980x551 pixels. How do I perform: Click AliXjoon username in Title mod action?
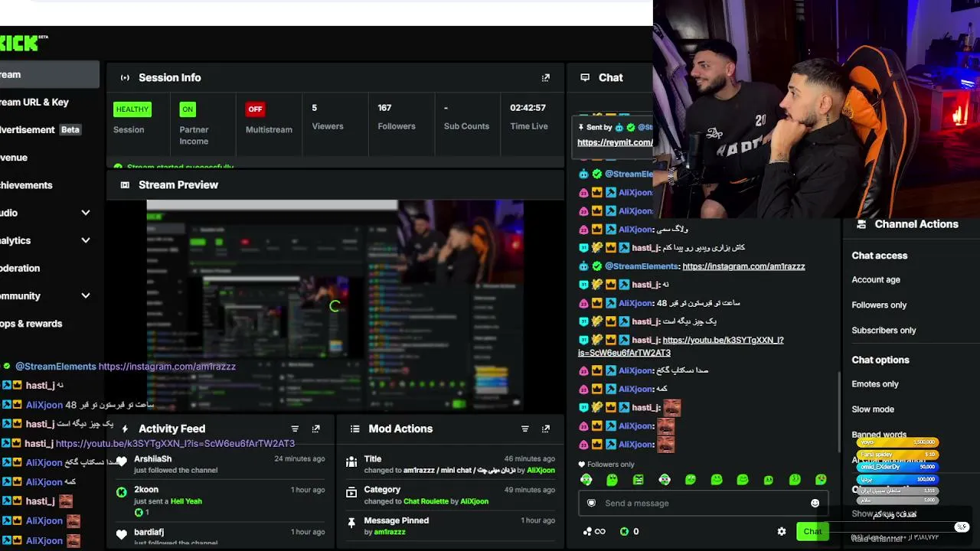point(541,470)
